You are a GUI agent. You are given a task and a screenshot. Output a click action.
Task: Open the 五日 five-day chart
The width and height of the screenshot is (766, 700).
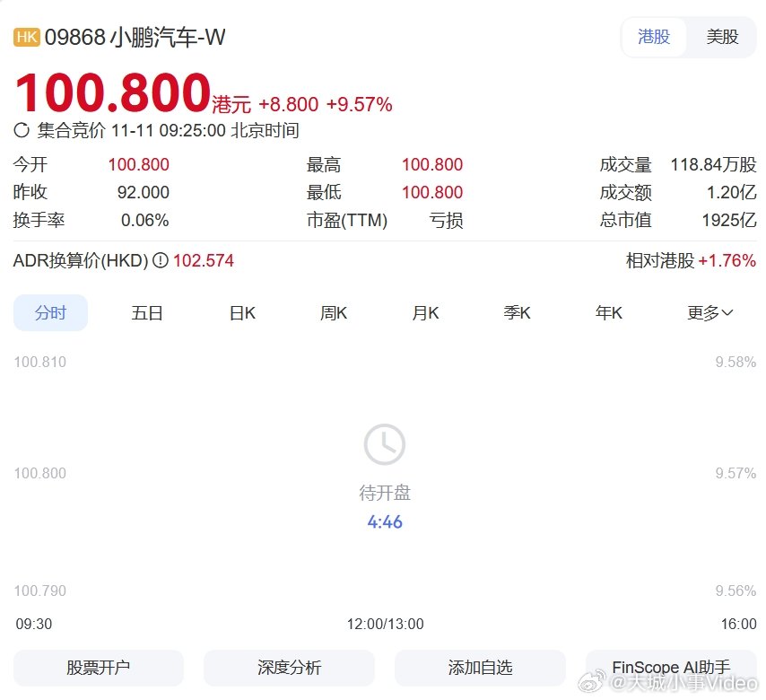(146, 312)
